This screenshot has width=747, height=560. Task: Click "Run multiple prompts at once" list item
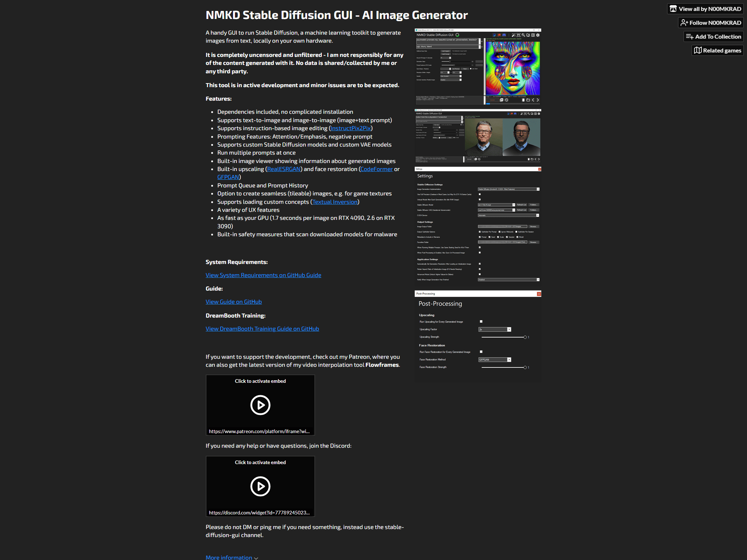click(x=256, y=153)
